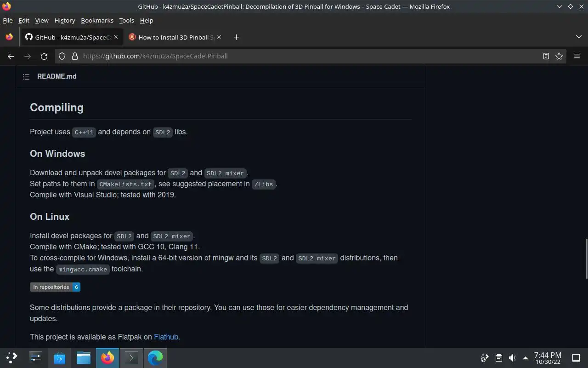The height and width of the screenshot is (368, 588).
Task: Open volume control tray icon
Action: [x=512, y=358]
